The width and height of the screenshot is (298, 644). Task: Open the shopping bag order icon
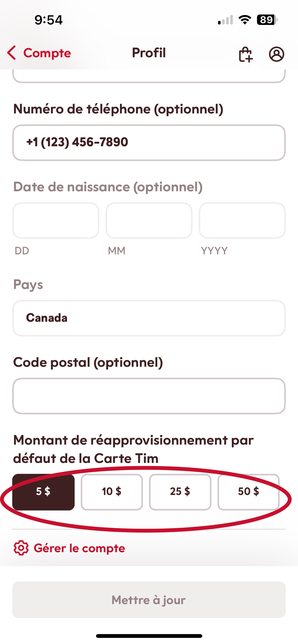[245, 54]
